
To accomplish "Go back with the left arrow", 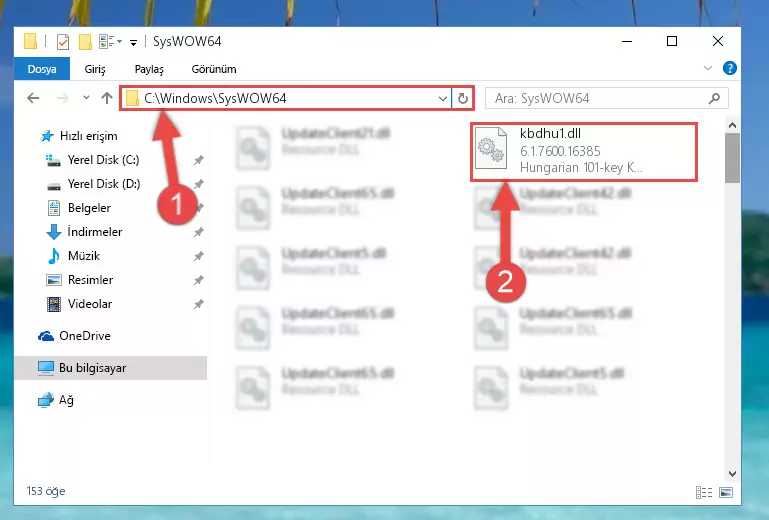I will [33, 98].
